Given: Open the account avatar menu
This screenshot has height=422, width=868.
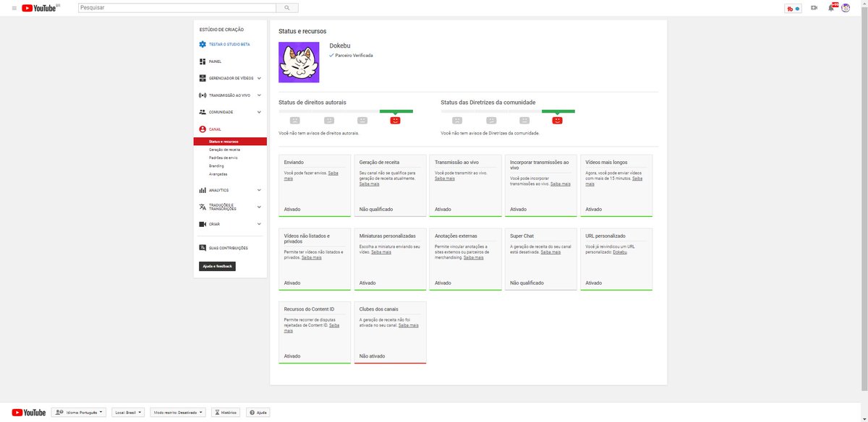Looking at the screenshot, I should [846, 8].
